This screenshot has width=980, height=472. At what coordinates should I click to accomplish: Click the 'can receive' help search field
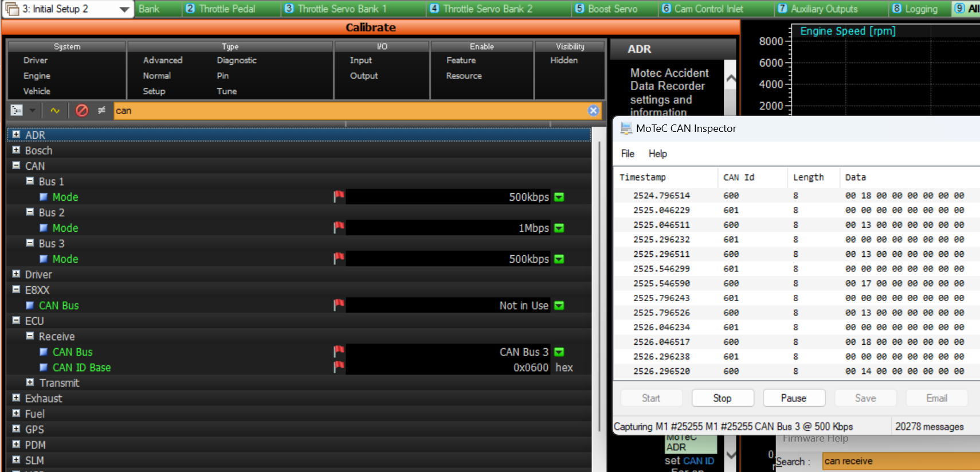point(901,461)
